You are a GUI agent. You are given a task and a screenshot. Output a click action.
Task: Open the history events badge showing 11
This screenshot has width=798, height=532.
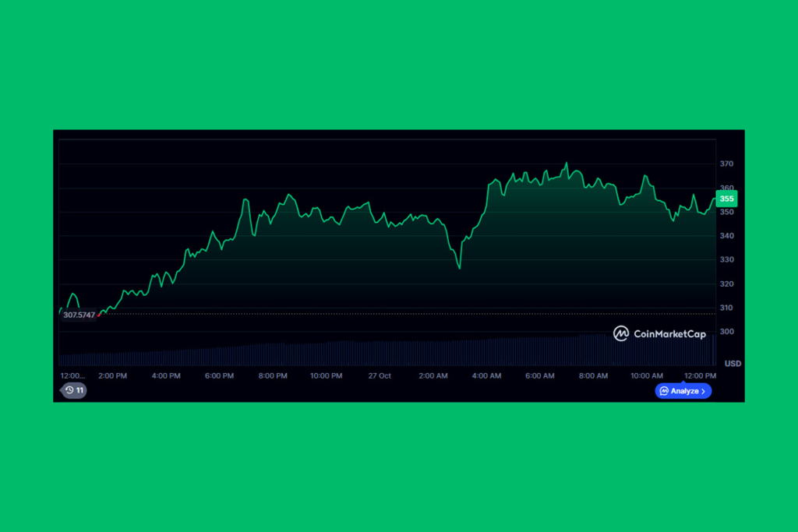tap(74, 390)
